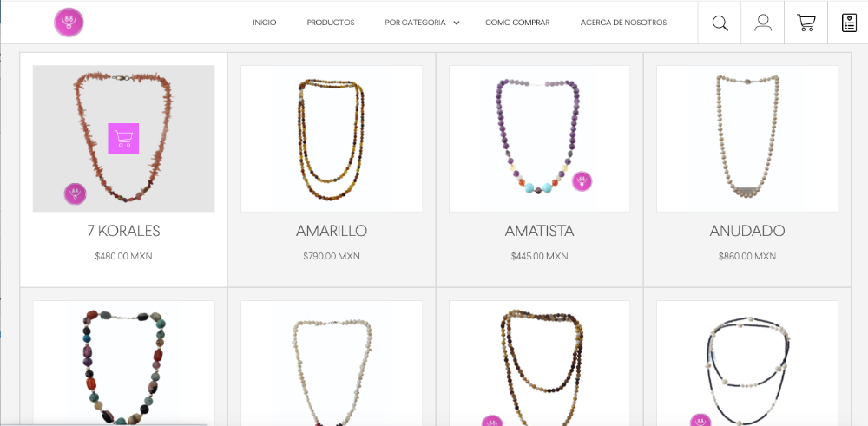Go to Inicio page
This screenshot has width=868, height=426.
coord(265,23)
